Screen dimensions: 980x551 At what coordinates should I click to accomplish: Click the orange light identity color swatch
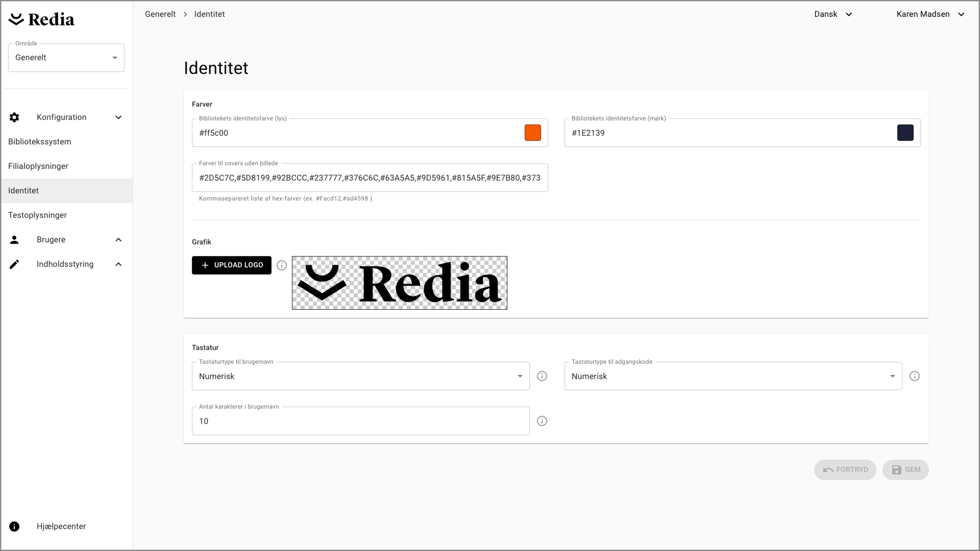[533, 133]
